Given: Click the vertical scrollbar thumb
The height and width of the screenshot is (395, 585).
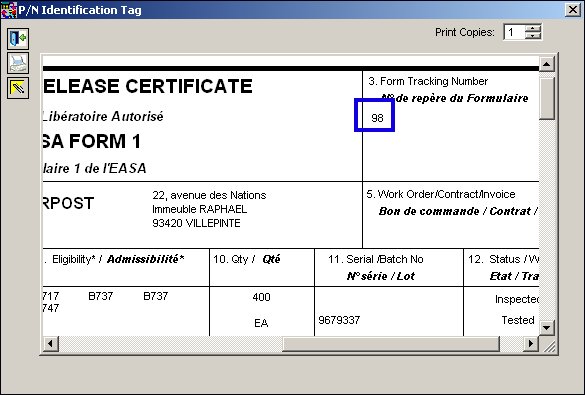Looking at the screenshot, I should (547, 98).
